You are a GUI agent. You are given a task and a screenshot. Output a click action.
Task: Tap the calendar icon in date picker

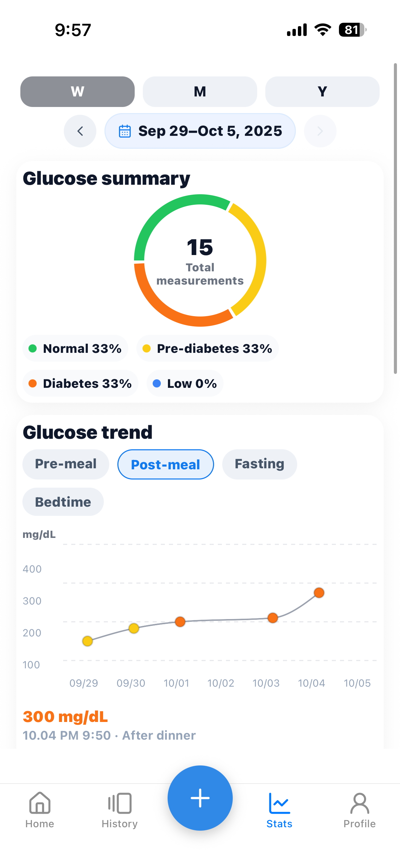(x=125, y=131)
